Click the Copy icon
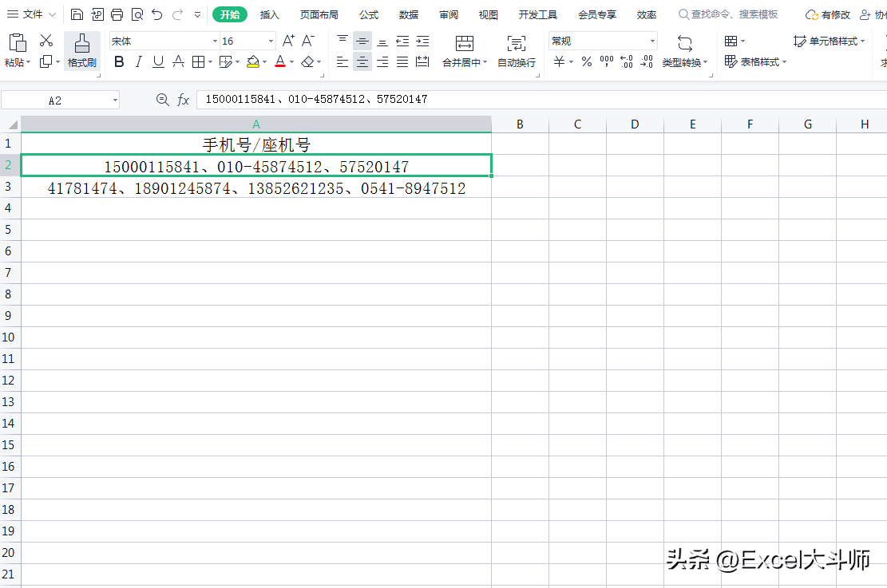The height and width of the screenshot is (588, 887). click(x=46, y=61)
